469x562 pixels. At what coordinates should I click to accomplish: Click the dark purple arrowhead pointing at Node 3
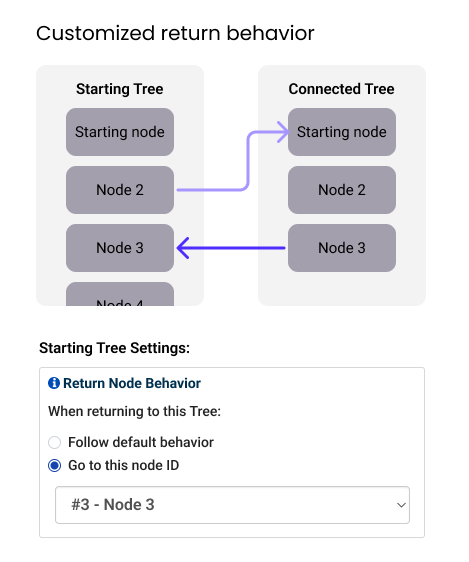pyautogui.click(x=183, y=248)
